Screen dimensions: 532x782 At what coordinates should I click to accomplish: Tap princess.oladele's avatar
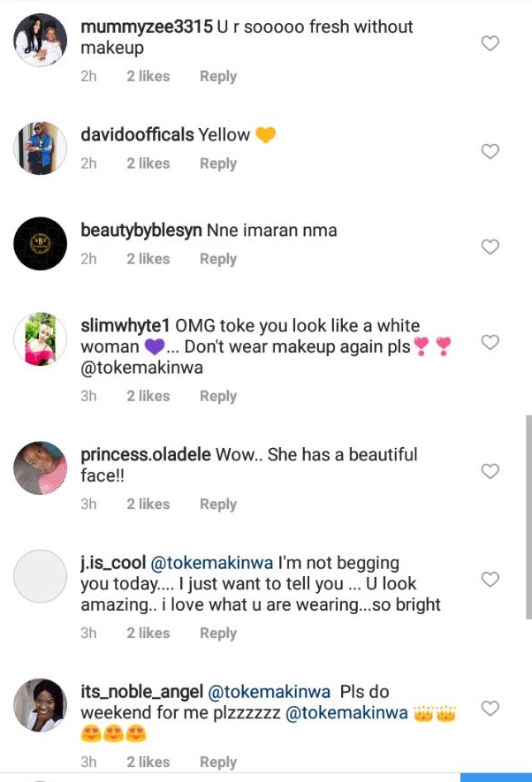(41, 468)
